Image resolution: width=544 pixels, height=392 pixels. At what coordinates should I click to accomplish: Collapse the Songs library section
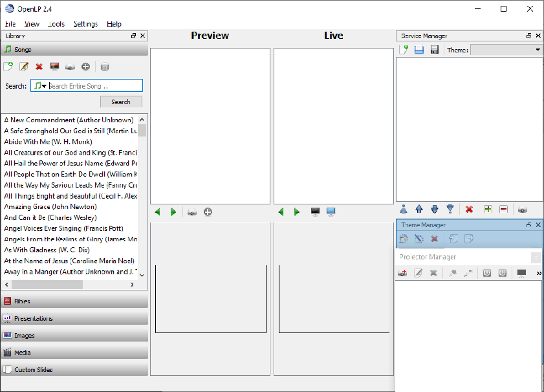(x=74, y=50)
